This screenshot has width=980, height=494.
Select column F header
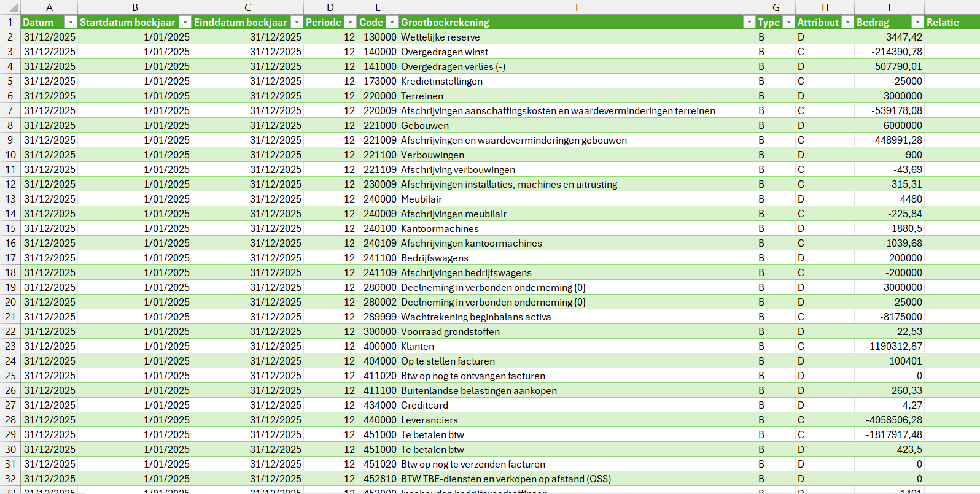click(x=577, y=7)
